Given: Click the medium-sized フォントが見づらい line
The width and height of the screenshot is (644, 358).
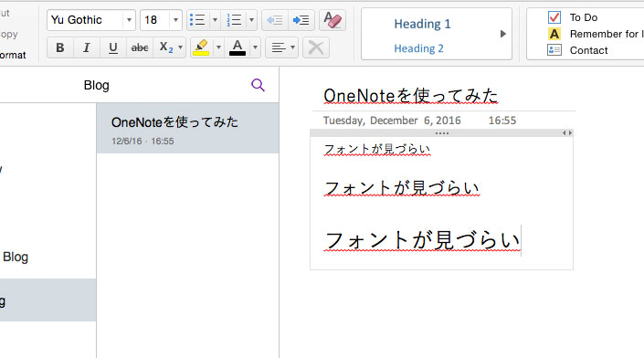Looking at the screenshot, I should pos(402,188).
